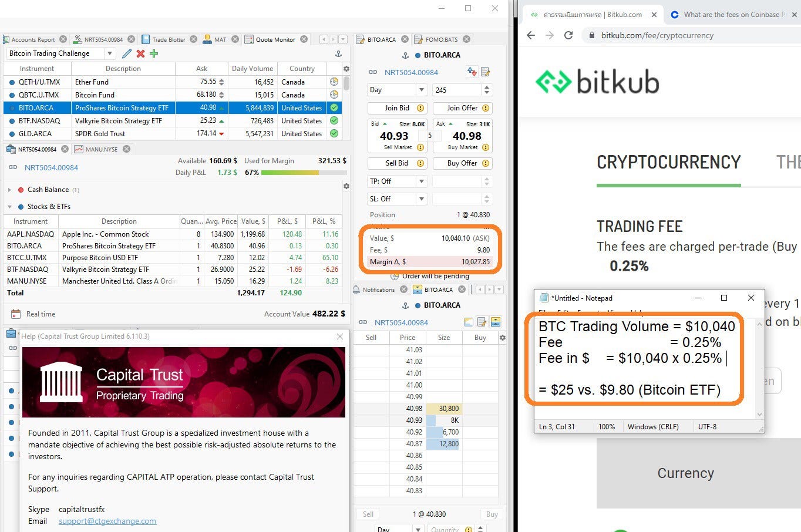The width and height of the screenshot is (801, 532).
Task: Increase order quantity 245 with stepper
Action: click(x=487, y=87)
